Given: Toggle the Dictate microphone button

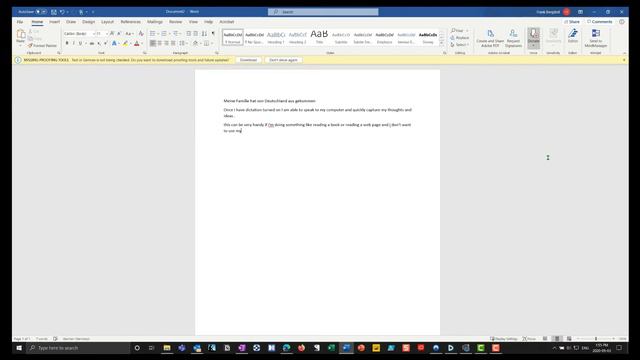Looking at the screenshot, I should click(533, 37).
